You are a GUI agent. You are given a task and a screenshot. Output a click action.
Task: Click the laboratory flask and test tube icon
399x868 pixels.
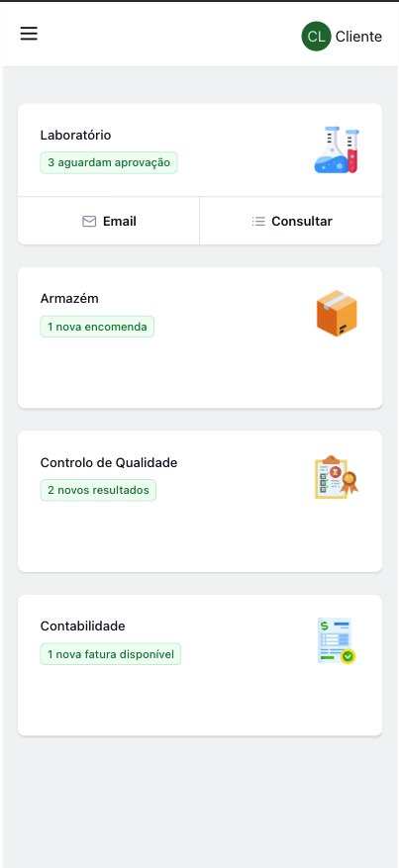[x=337, y=150]
